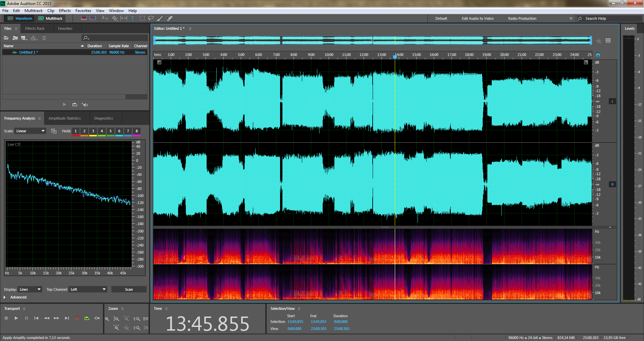Click the Scan button
Viewport: 644px width, 341px height.
click(x=129, y=289)
